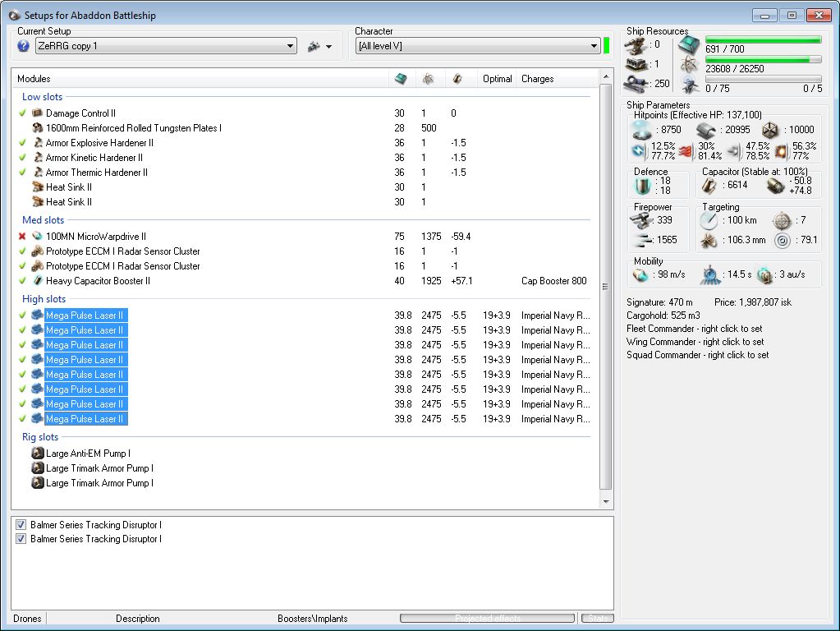Viewport: 840px width, 631px height.
Task: Click the volley damage icon showing 1565
Action: coord(643,240)
